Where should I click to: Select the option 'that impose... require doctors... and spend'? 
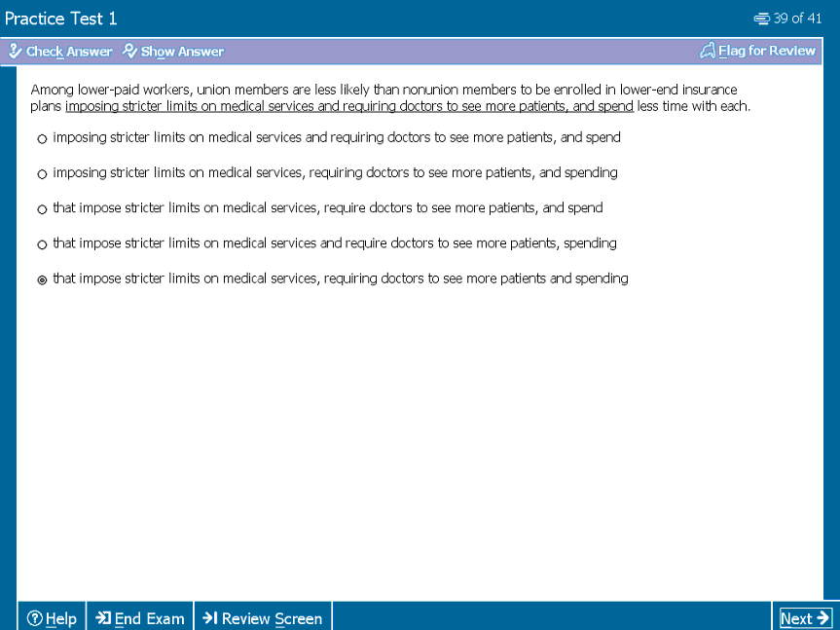tap(42, 209)
